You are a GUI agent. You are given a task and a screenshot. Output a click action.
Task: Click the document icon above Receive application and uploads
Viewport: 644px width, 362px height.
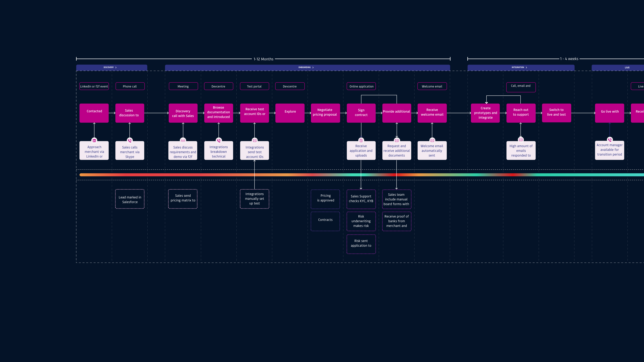[x=361, y=140]
